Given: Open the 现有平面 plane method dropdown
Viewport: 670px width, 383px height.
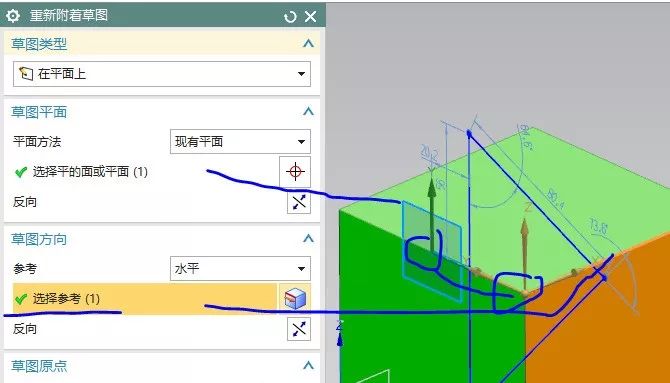Looking at the screenshot, I should click(240, 141).
